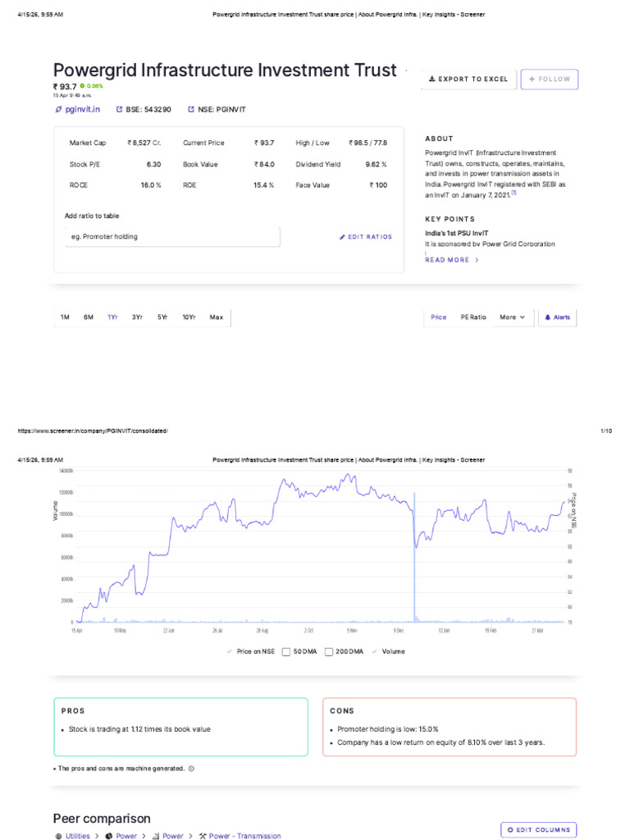
Task: Open the Power - Transmission breadcrumb link
Action: (244, 836)
